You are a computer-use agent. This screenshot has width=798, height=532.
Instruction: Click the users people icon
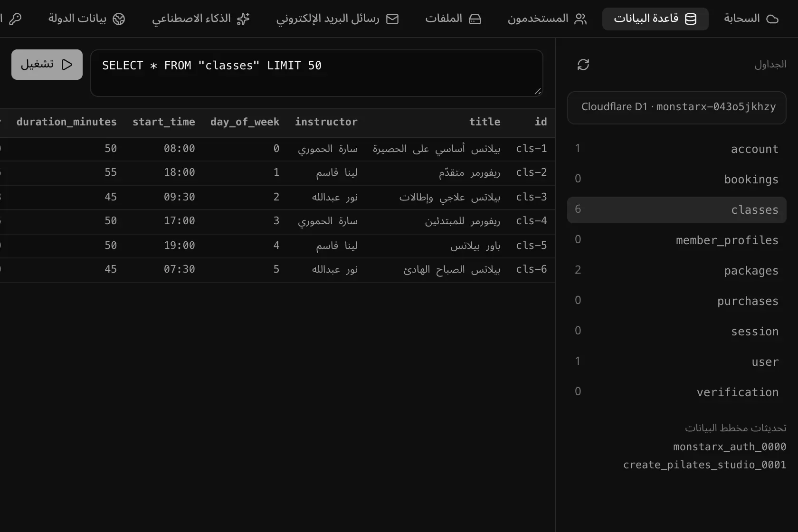pos(580,19)
